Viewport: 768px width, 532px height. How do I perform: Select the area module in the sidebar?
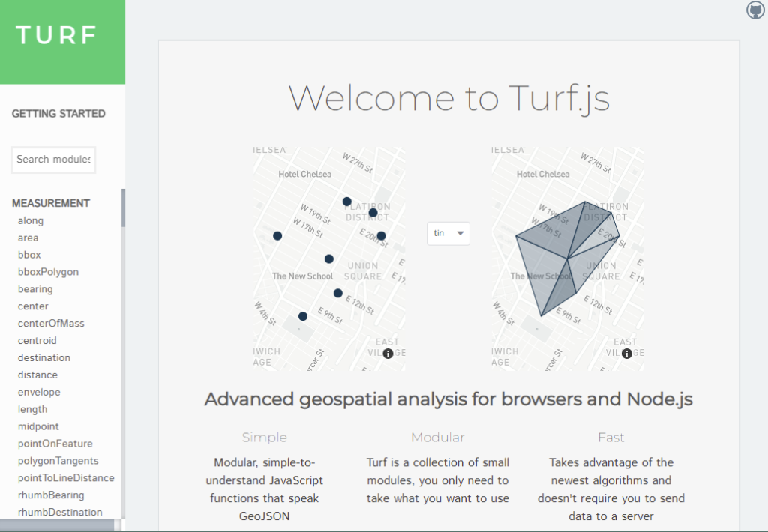[x=28, y=238]
